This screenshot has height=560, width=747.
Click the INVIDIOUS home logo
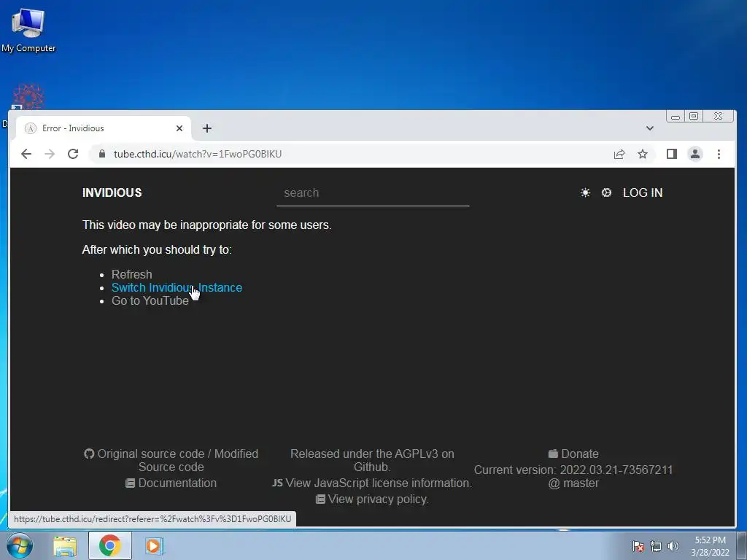(x=112, y=192)
